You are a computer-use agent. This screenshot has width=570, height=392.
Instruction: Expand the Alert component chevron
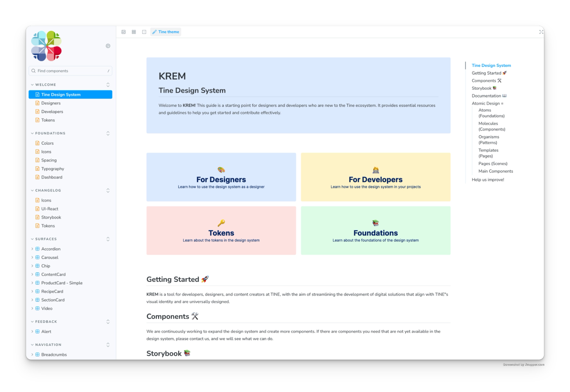pyautogui.click(x=32, y=332)
